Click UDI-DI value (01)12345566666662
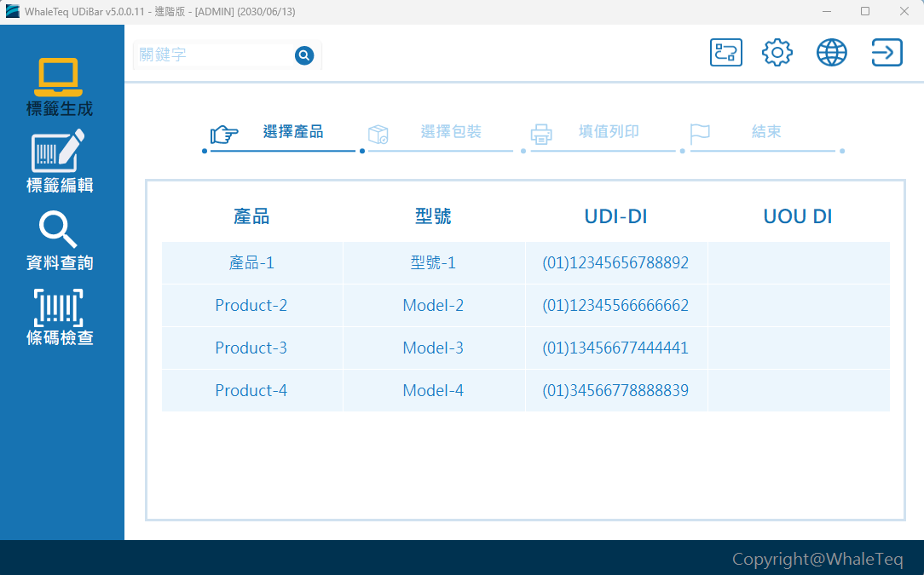The image size is (924, 575). pos(615,305)
